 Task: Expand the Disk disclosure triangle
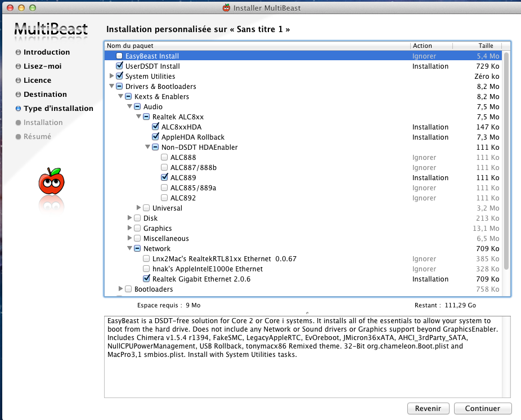129,218
